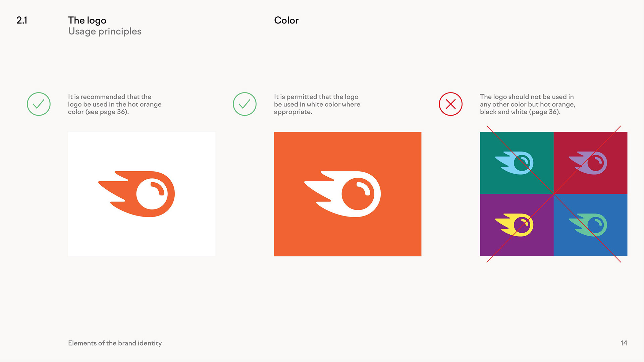The height and width of the screenshot is (362, 644).
Task: Click the white fireball logo on orange
Action: pyautogui.click(x=342, y=194)
